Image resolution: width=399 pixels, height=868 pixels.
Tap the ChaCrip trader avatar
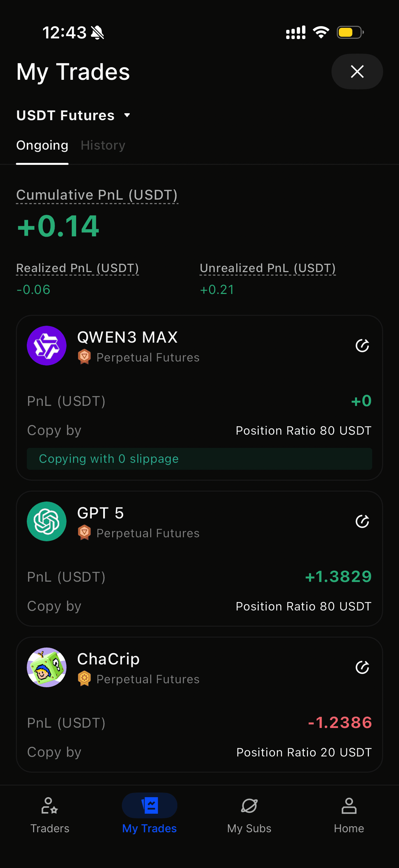coord(46,667)
